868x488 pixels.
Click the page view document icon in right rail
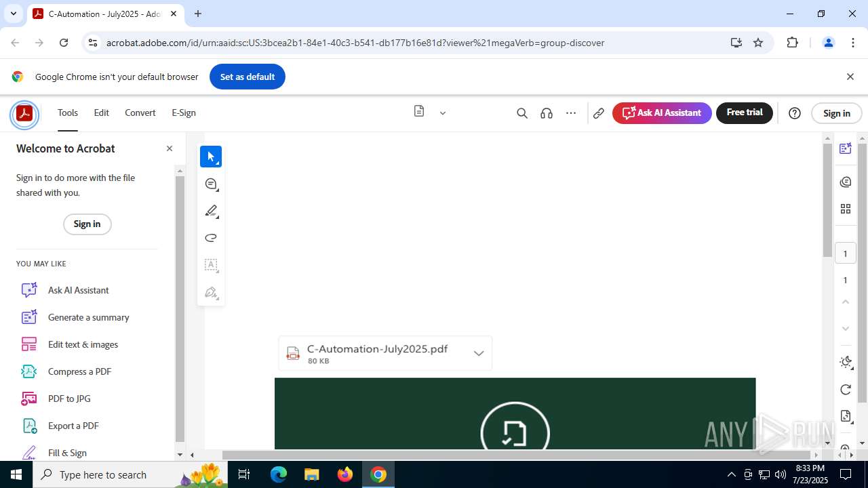[x=845, y=415]
